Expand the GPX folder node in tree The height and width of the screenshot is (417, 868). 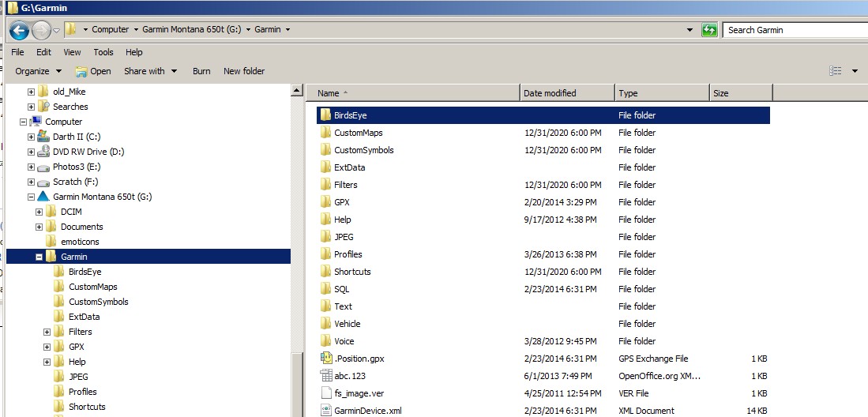pyautogui.click(x=47, y=347)
